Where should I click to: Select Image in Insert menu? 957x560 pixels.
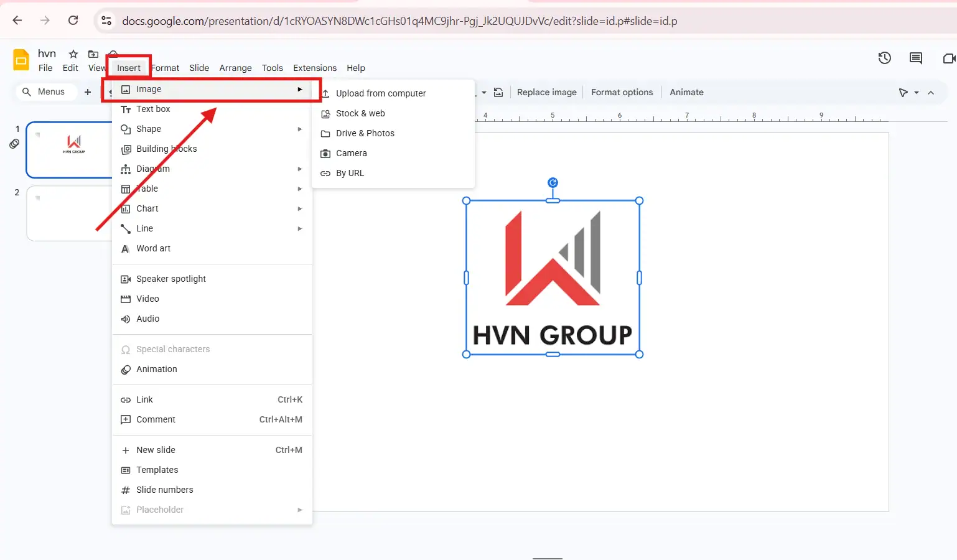(212, 89)
